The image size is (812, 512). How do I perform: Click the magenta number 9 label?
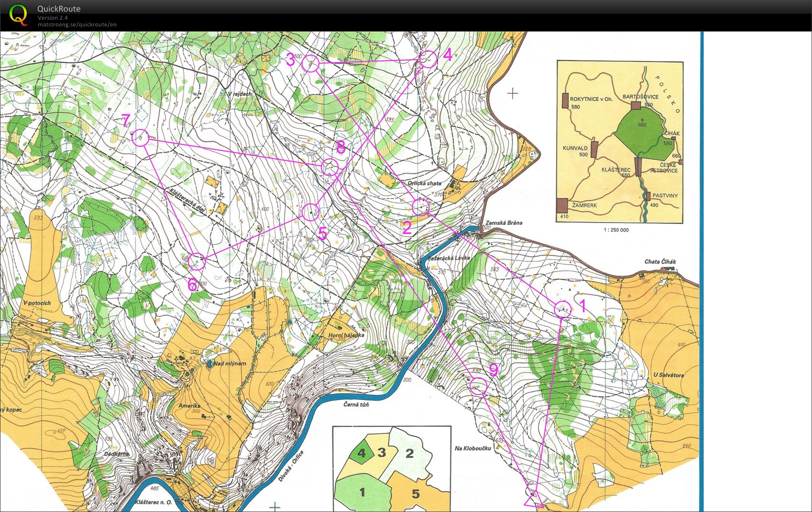(494, 370)
